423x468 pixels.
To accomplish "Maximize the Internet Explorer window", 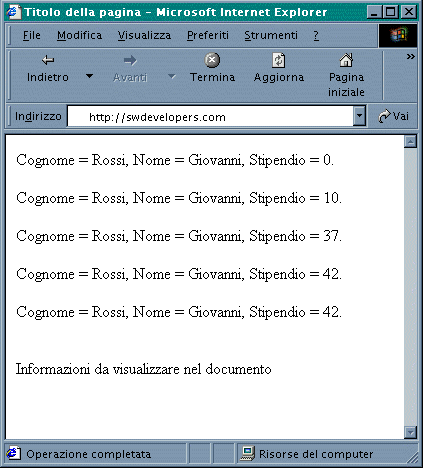I will coord(391,12).
